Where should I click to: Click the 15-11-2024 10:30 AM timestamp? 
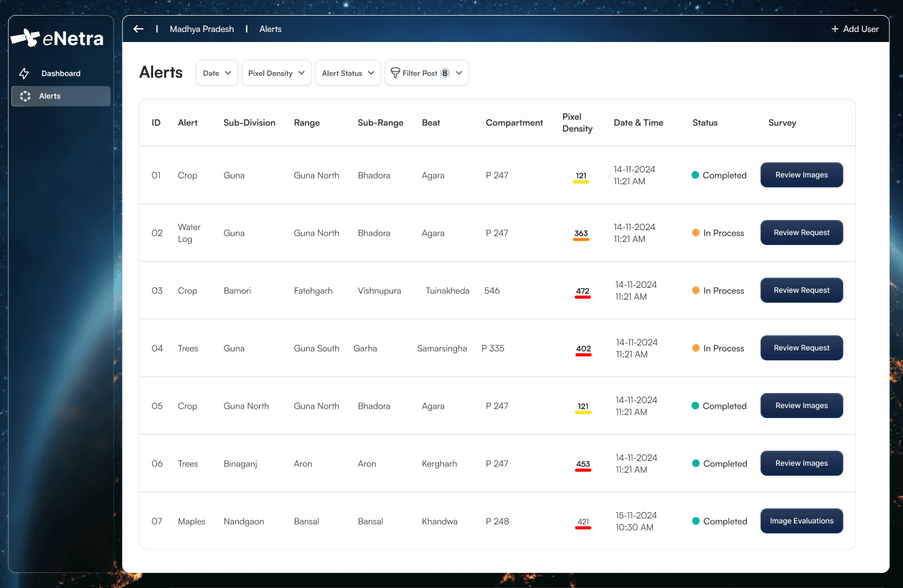click(x=636, y=521)
